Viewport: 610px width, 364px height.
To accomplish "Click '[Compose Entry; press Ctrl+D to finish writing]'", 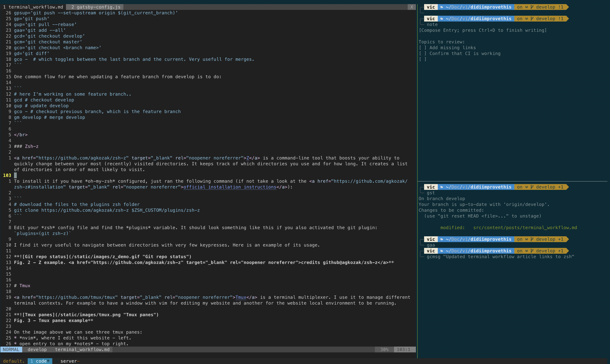I will point(483,30).
